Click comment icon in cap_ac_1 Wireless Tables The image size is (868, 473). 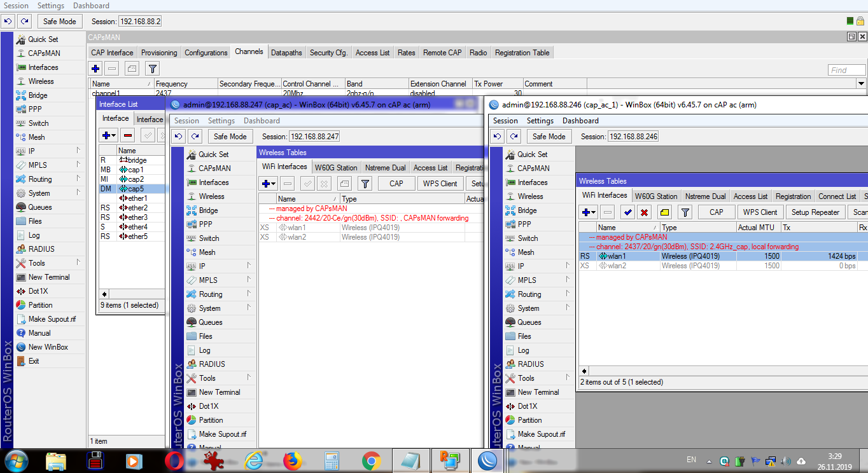coord(663,212)
